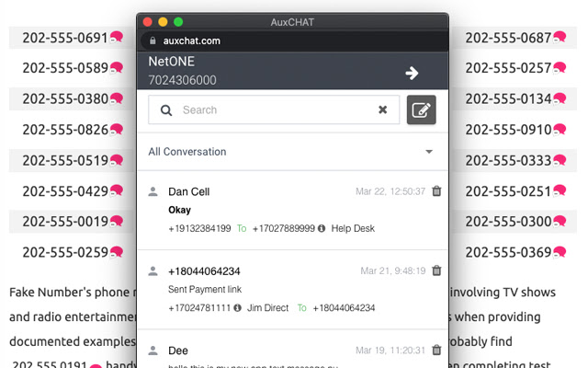Click phone number 202-555-0259 in background page

[x=65, y=252]
